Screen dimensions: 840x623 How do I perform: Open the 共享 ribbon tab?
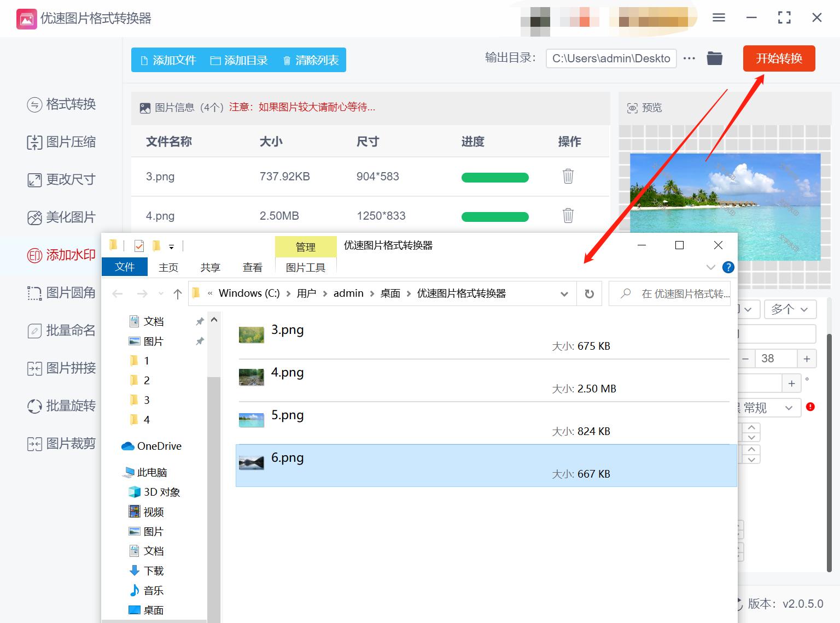click(x=210, y=267)
